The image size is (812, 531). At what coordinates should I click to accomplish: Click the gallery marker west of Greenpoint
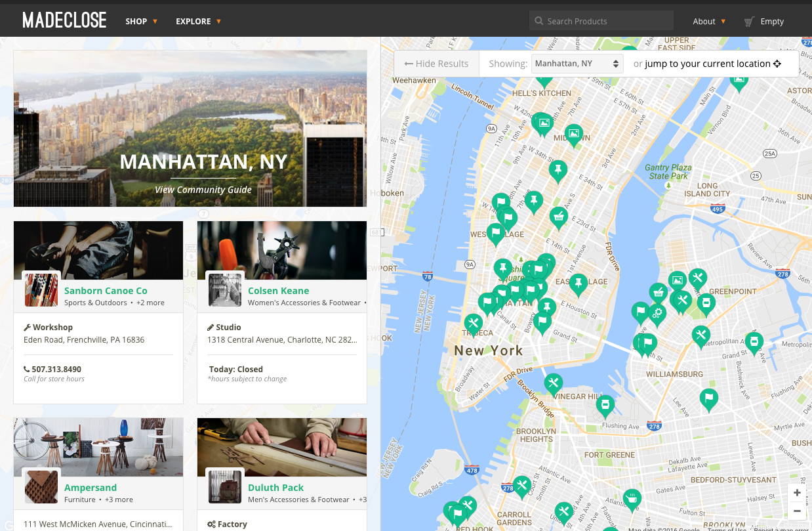[x=678, y=281]
